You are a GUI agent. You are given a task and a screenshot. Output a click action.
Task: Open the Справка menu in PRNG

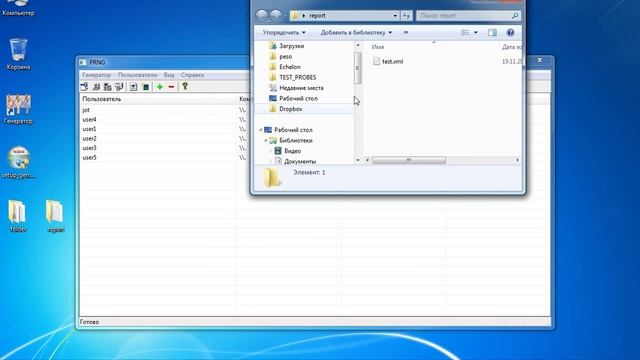[192, 75]
